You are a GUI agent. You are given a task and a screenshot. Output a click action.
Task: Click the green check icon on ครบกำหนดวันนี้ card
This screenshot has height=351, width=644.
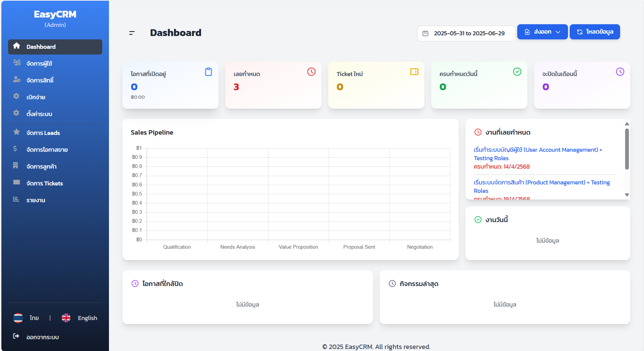517,72
